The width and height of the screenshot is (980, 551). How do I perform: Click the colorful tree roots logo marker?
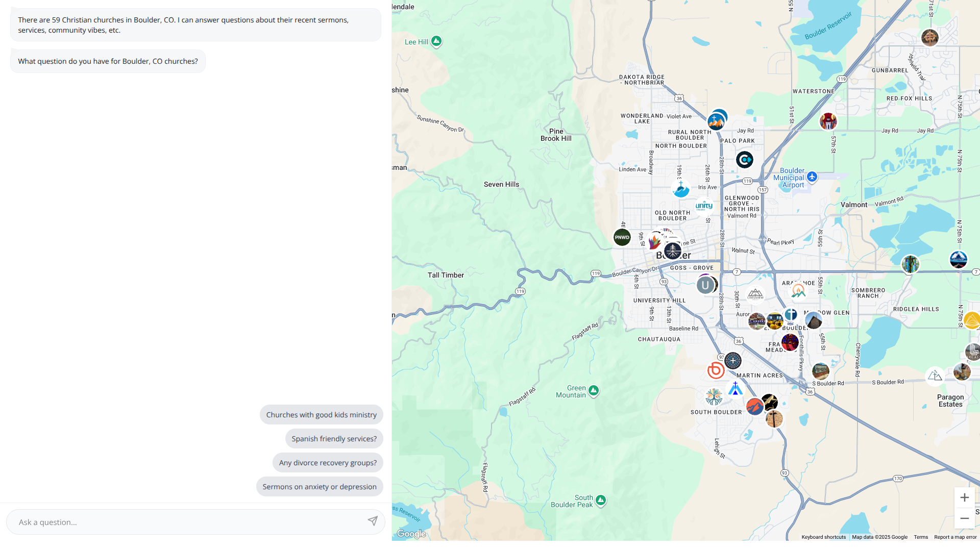714,396
